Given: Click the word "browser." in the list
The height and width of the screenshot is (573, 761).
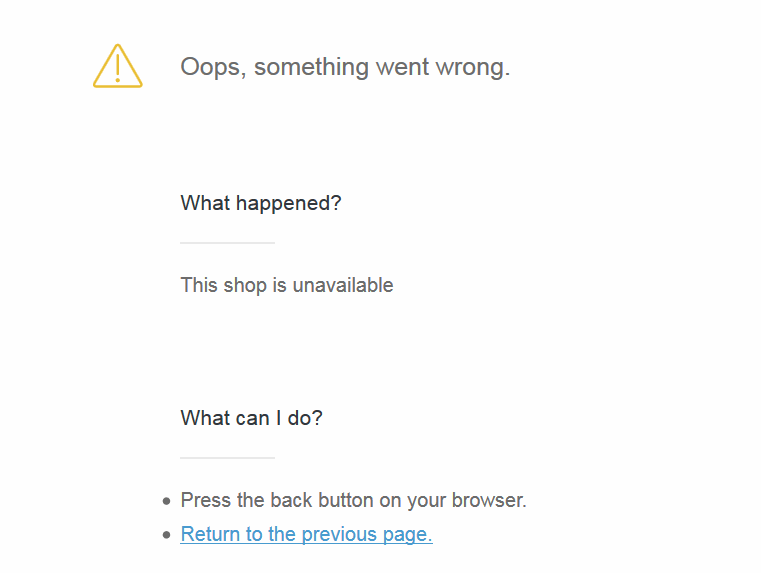Looking at the screenshot, I should tap(489, 500).
